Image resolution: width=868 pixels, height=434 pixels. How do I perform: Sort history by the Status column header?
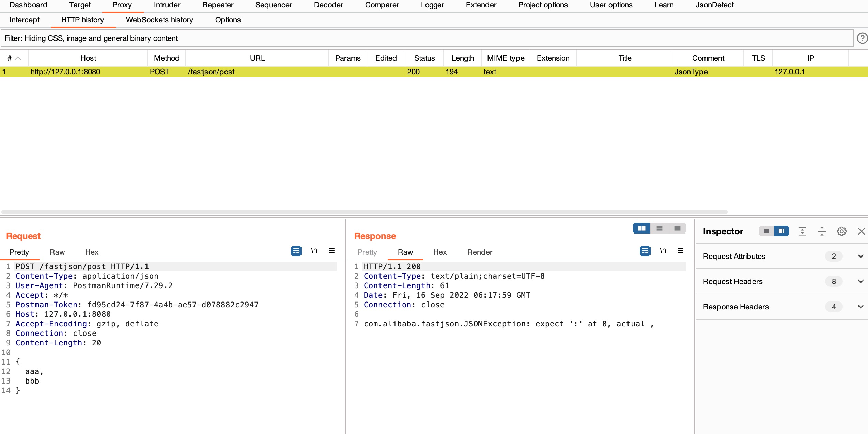(424, 58)
